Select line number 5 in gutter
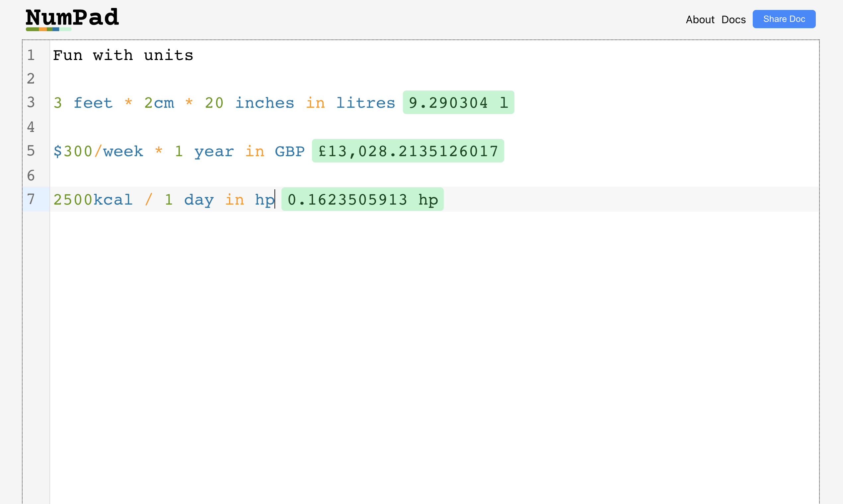This screenshot has width=843, height=504. click(x=31, y=151)
